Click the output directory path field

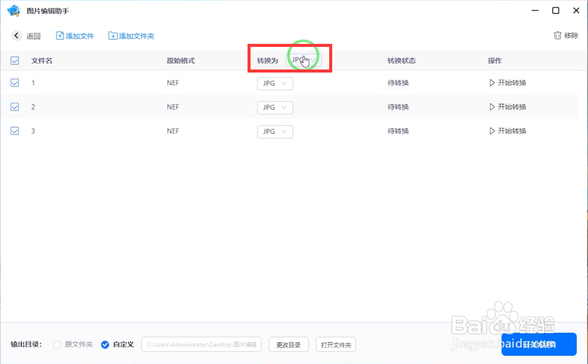coord(202,344)
